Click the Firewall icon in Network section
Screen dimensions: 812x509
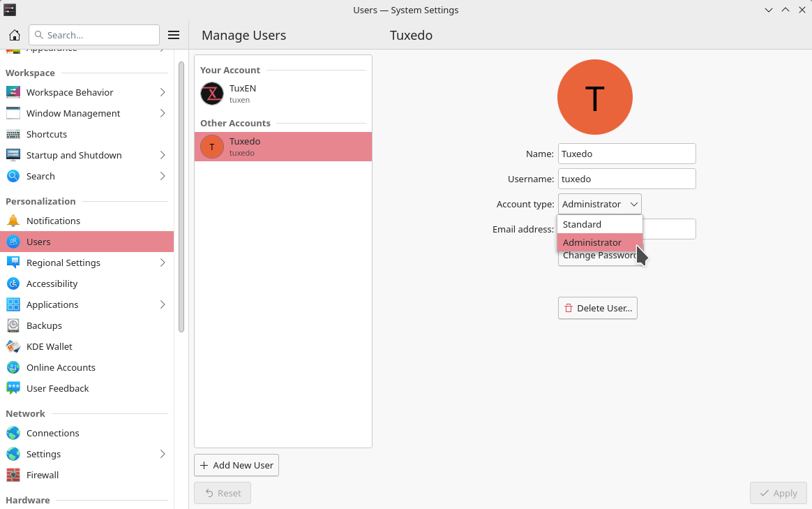coord(13,475)
